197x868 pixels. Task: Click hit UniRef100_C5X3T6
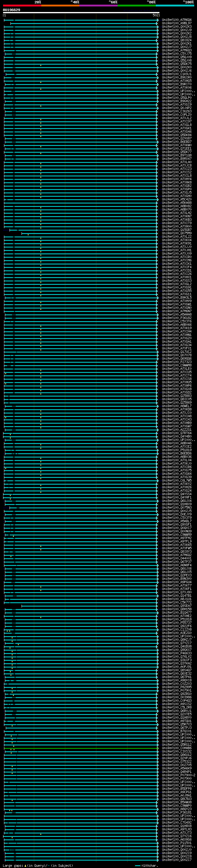click(176, 321)
